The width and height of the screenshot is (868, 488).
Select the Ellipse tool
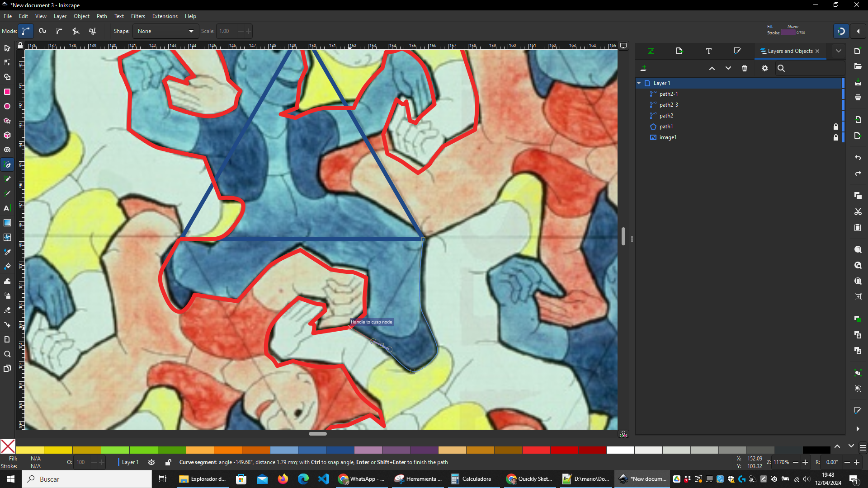(7, 106)
